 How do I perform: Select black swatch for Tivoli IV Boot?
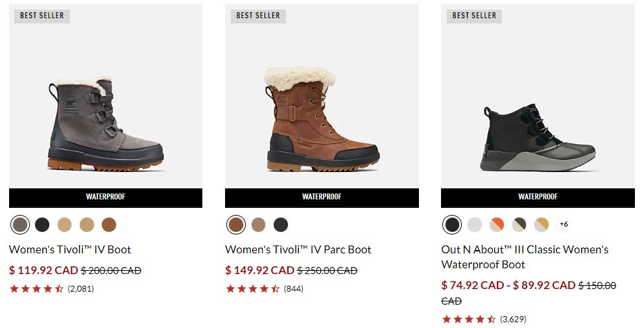click(42, 225)
